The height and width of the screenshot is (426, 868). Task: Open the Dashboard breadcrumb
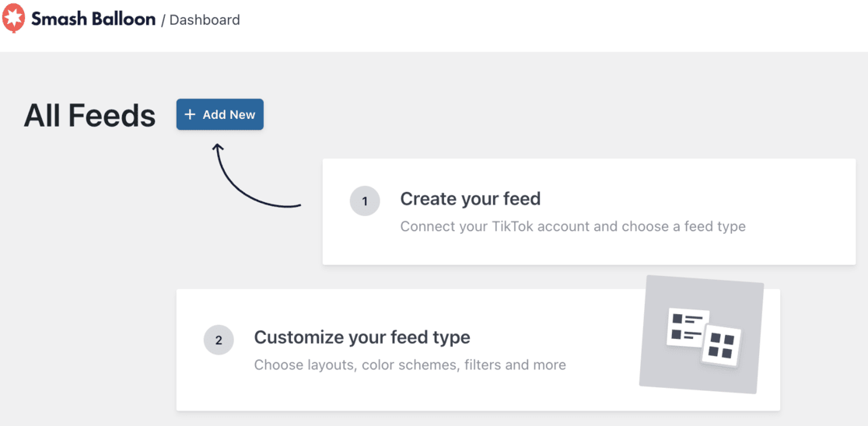(x=205, y=20)
